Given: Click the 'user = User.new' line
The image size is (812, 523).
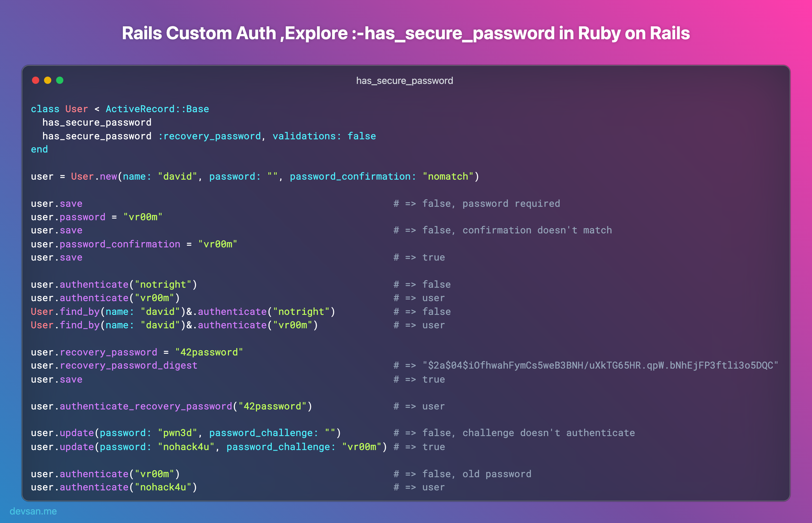Looking at the screenshot, I should coord(255,177).
